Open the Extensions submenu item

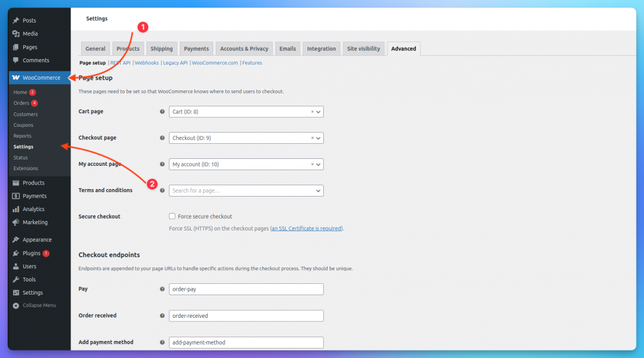[25, 168]
